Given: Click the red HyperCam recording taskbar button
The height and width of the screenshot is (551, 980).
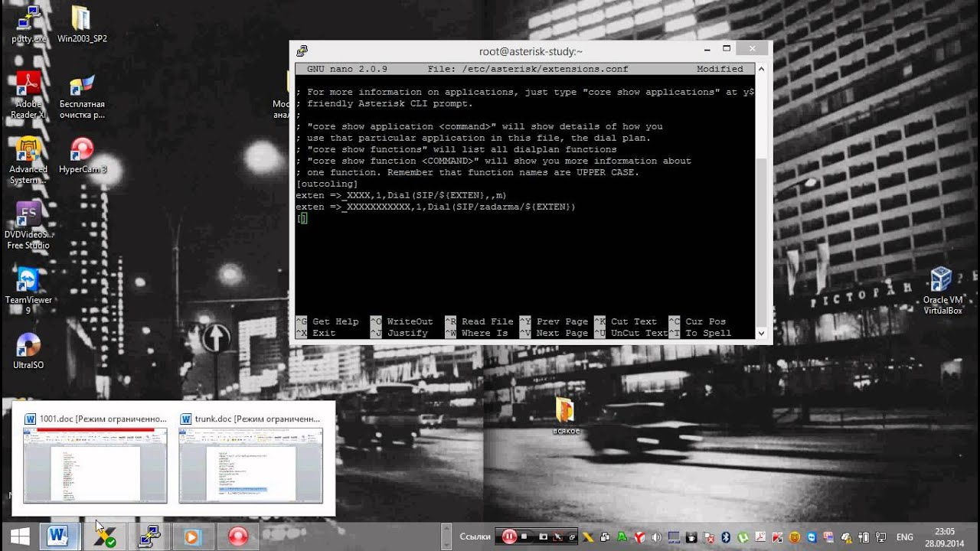Looking at the screenshot, I should 237,536.
